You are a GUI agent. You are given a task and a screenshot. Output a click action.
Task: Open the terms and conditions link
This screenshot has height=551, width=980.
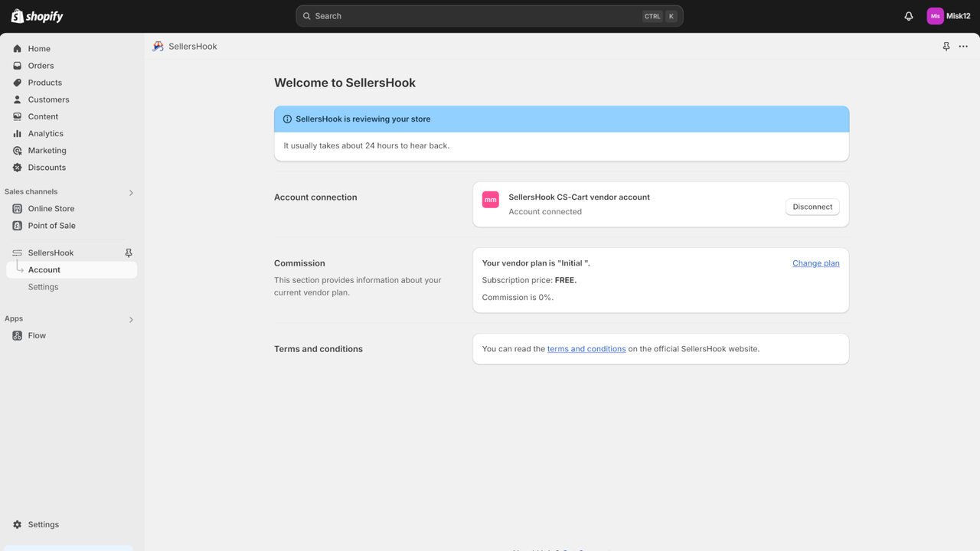tap(586, 349)
